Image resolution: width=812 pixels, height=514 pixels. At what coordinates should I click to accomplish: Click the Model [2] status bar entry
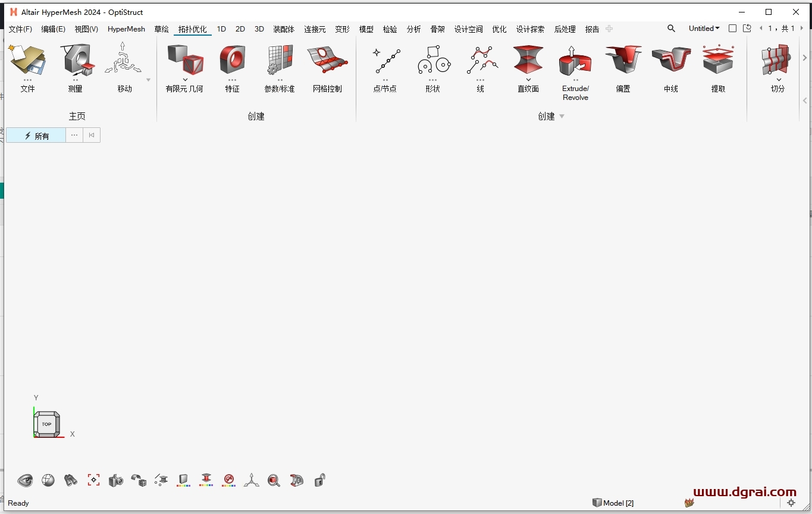[x=613, y=503]
